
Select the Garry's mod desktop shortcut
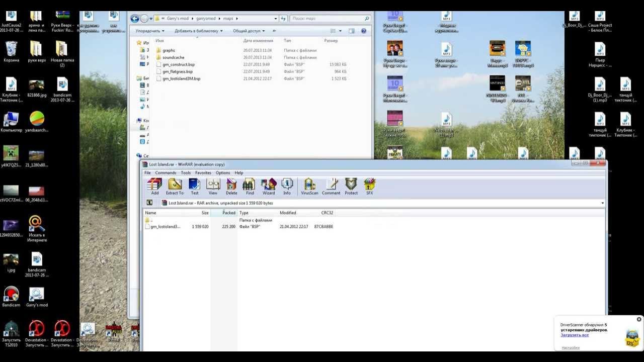coord(37,297)
